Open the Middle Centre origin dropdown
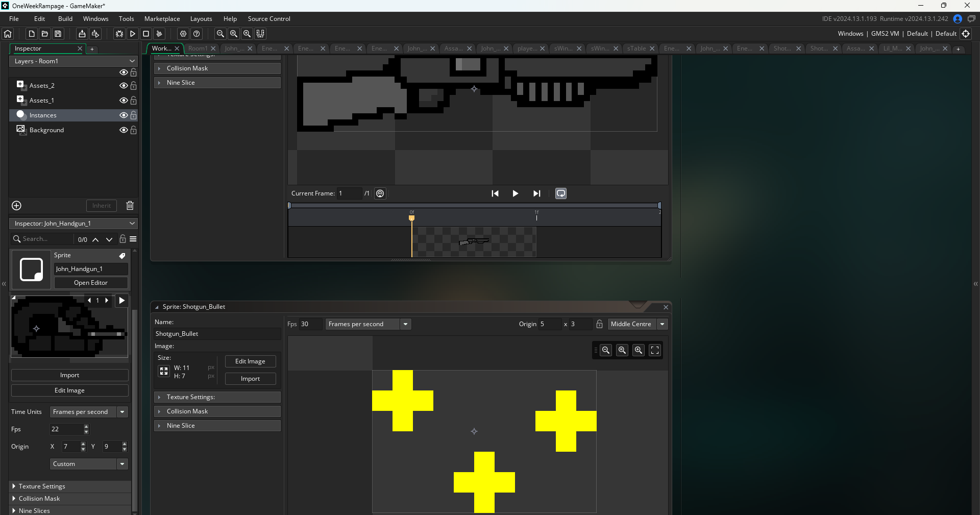 638,324
